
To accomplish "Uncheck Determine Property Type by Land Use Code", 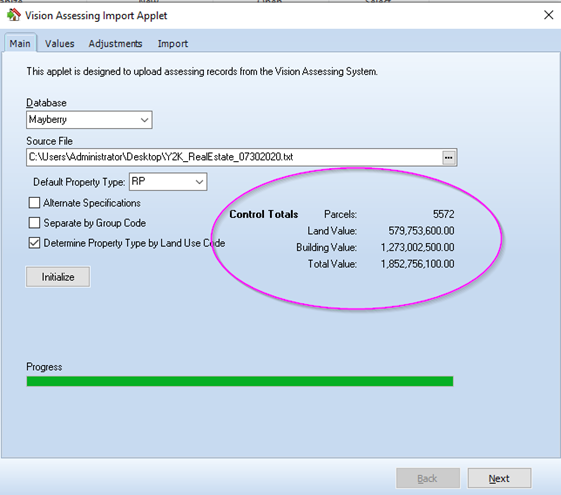I will 34,243.
